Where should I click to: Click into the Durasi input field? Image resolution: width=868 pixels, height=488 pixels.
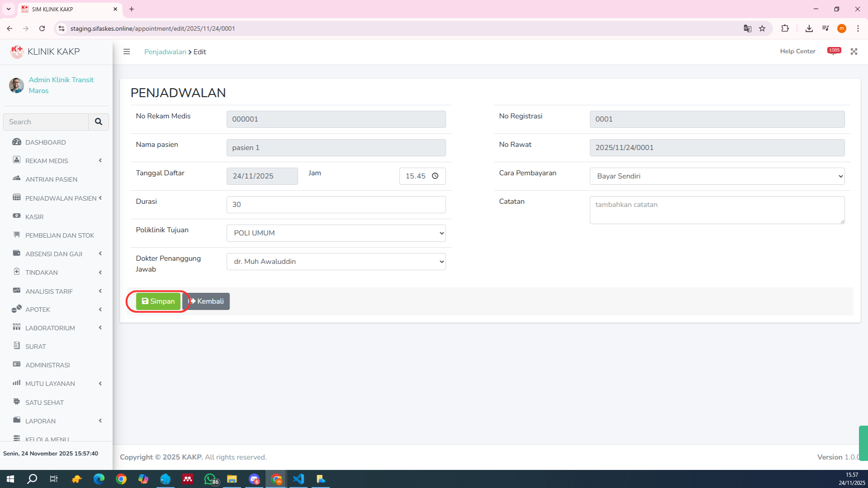click(x=336, y=205)
